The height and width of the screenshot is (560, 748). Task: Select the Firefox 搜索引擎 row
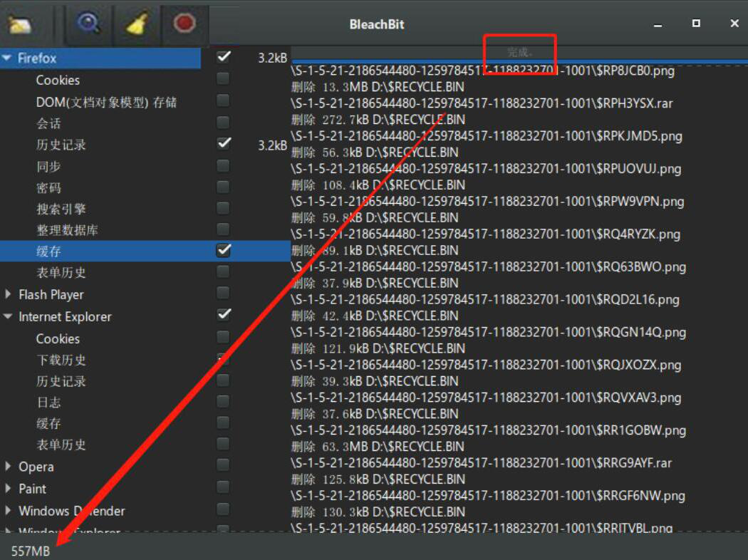click(x=145, y=209)
